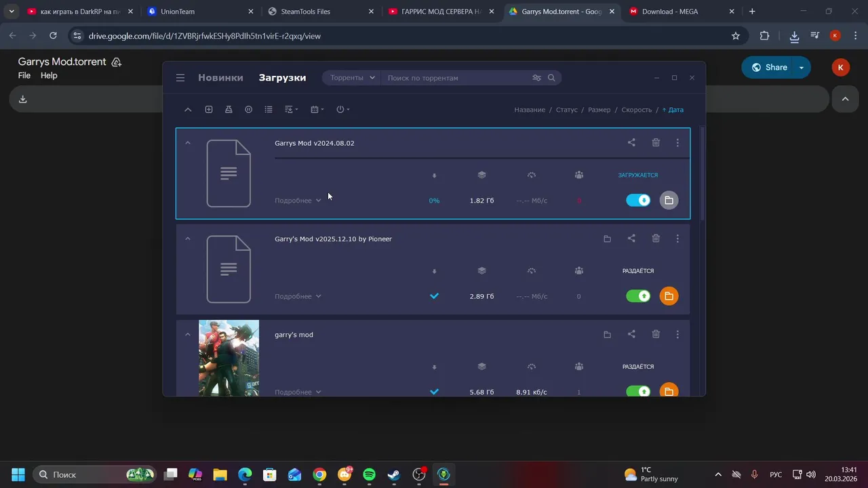Pause all torrents with the pause icon
The height and width of the screenshot is (488, 868).
(x=249, y=110)
